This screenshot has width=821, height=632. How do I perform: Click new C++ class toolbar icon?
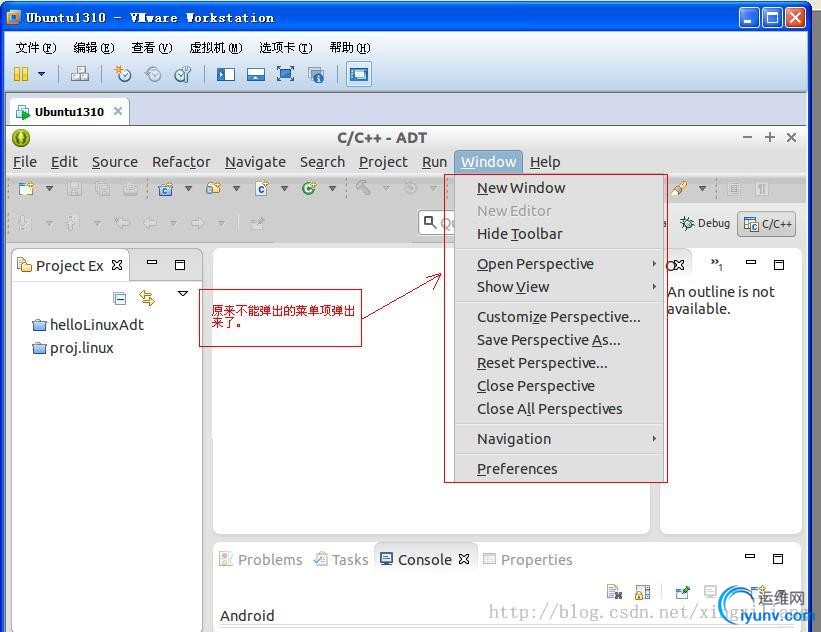pyautogui.click(x=262, y=188)
